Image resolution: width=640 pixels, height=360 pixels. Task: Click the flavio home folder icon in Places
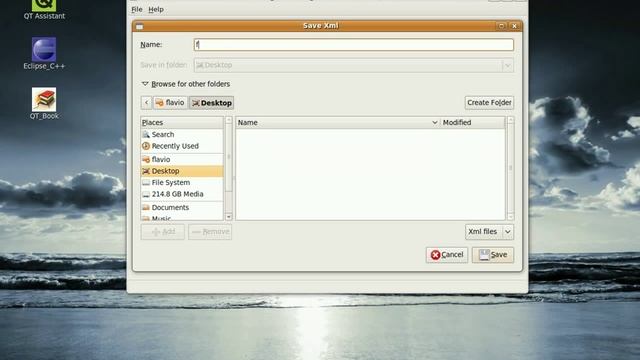pos(146,159)
